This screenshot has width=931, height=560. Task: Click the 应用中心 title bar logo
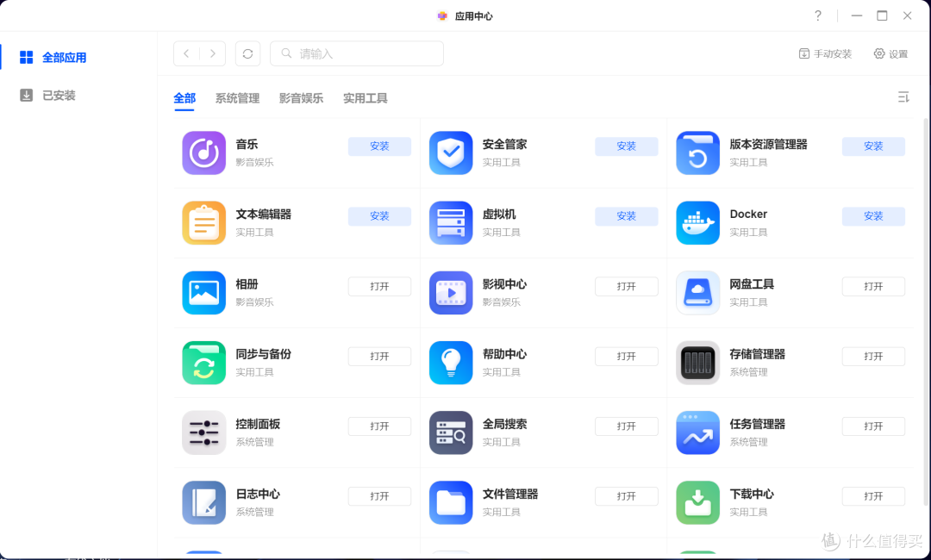point(442,16)
